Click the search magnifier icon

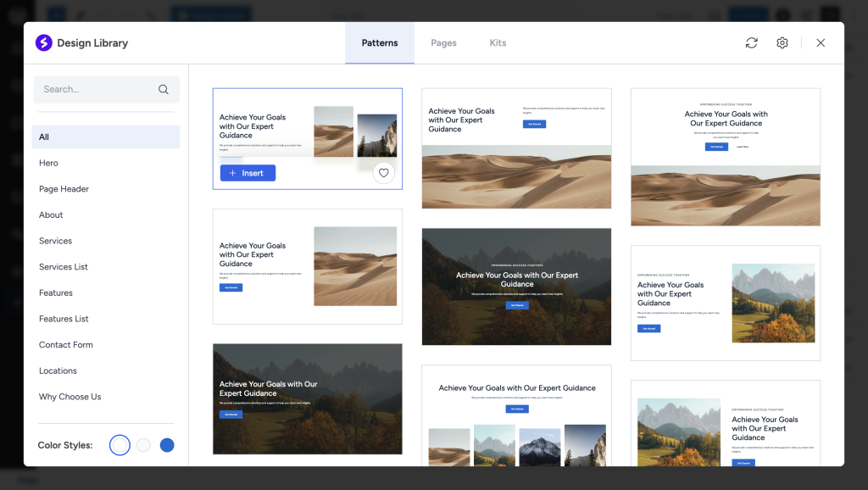tap(164, 89)
